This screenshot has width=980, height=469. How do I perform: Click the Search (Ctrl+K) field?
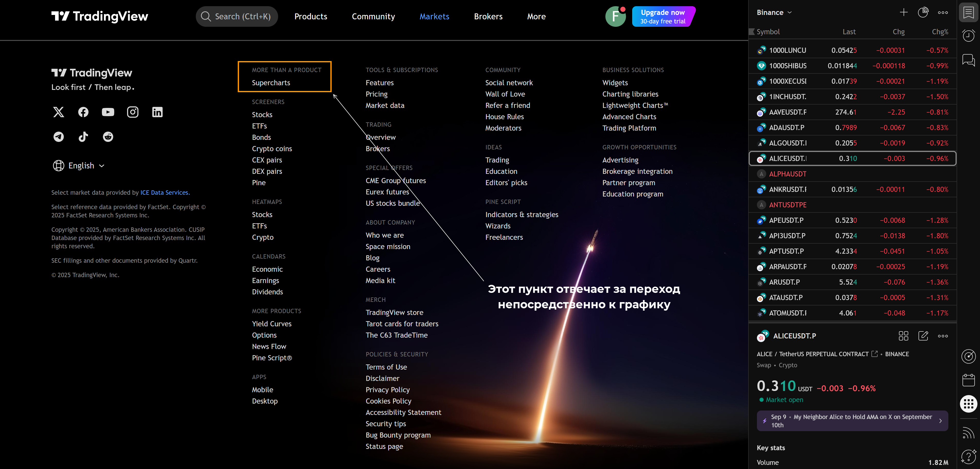click(237, 16)
